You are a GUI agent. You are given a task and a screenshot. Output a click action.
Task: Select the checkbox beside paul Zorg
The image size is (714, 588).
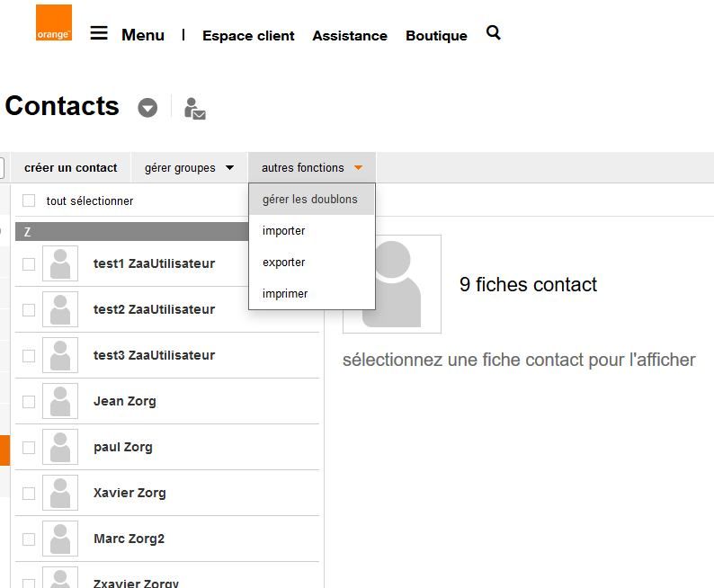[x=29, y=447]
